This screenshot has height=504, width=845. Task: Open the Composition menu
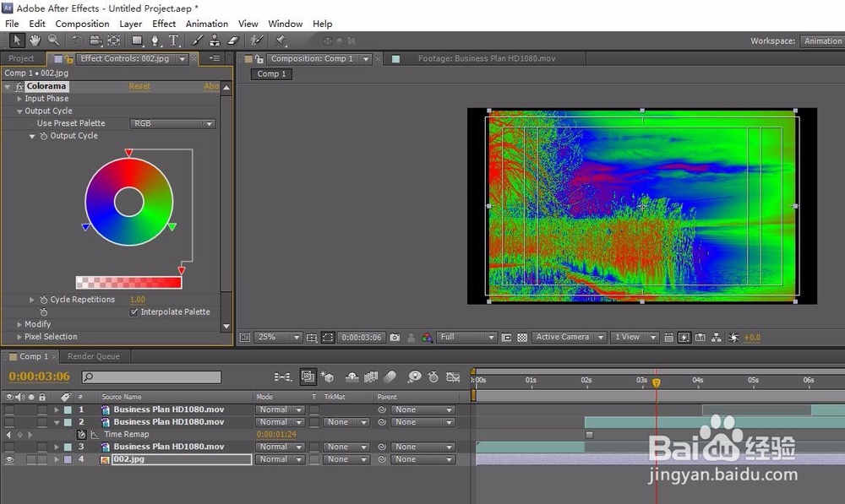click(82, 24)
